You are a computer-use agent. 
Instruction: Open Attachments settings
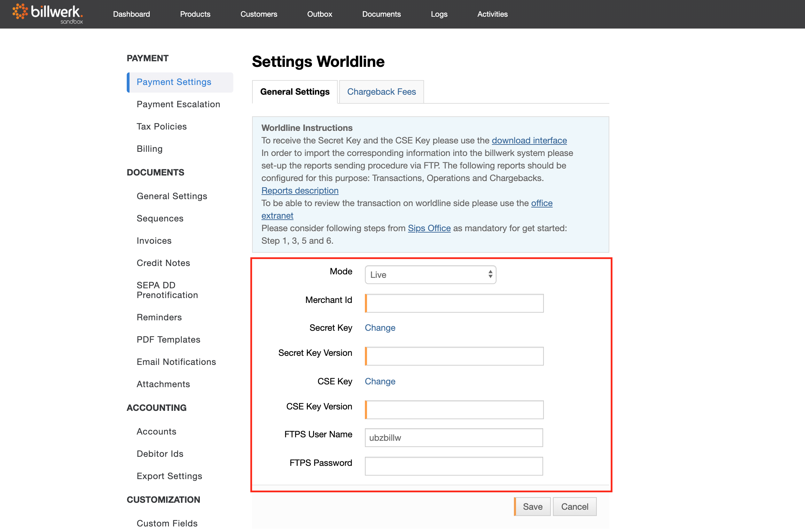tap(163, 384)
